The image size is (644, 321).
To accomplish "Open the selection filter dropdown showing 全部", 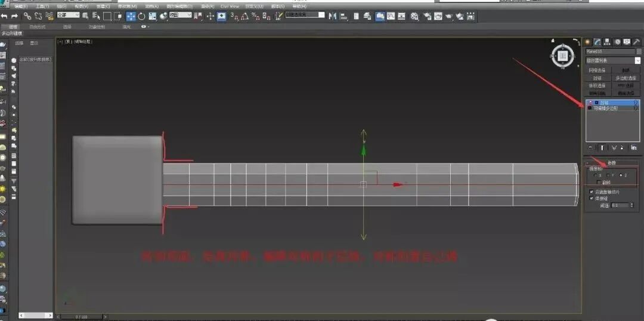I will (68, 15).
